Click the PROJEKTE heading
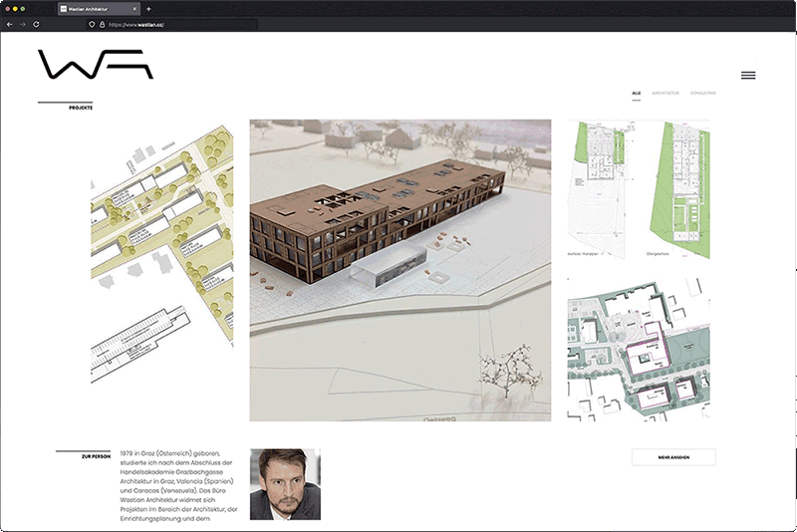The image size is (797, 532). 81,108
